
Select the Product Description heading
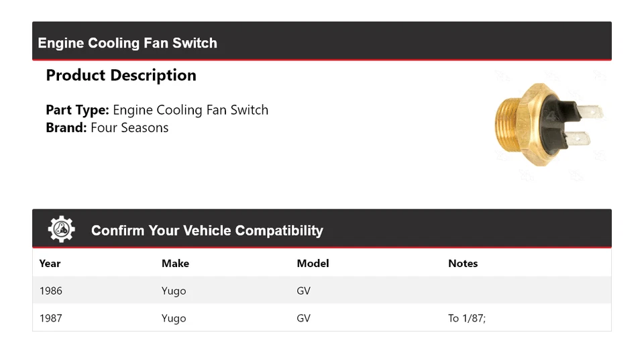(x=121, y=75)
